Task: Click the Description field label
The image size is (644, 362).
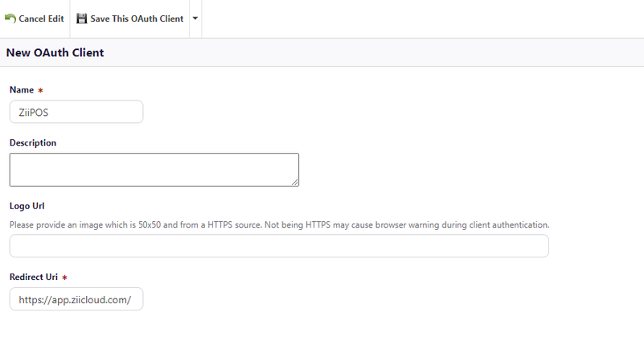Action: [33, 143]
